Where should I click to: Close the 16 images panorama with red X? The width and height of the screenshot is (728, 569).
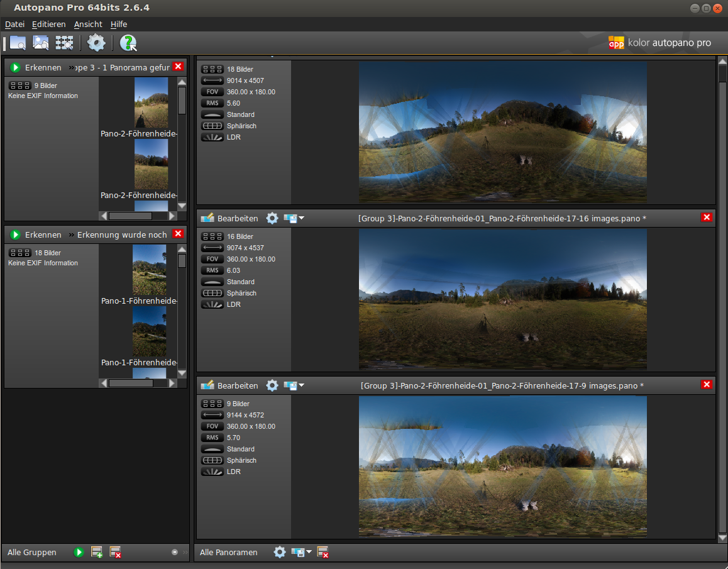[707, 217]
